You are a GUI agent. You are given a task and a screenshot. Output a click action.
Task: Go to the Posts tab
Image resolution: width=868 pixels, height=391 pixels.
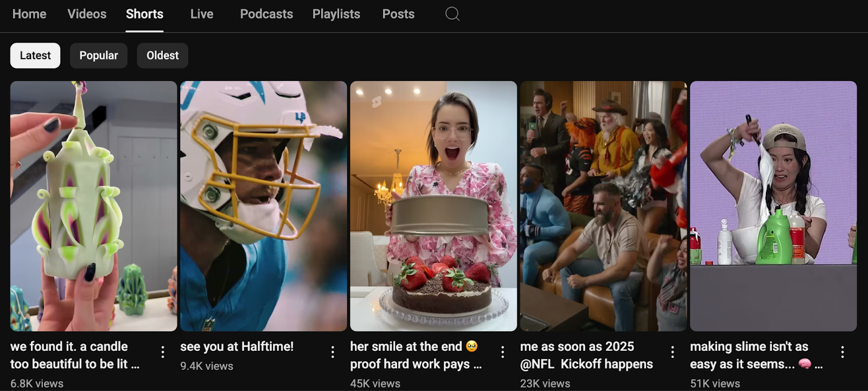click(x=398, y=14)
